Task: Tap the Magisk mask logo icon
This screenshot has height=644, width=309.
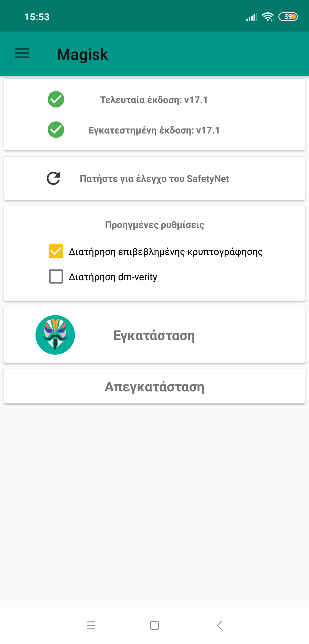Action: (x=55, y=335)
